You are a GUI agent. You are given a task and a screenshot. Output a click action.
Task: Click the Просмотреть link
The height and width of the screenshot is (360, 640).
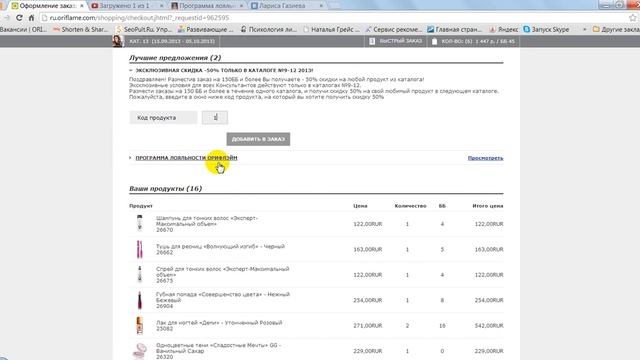[x=485, y=158]
